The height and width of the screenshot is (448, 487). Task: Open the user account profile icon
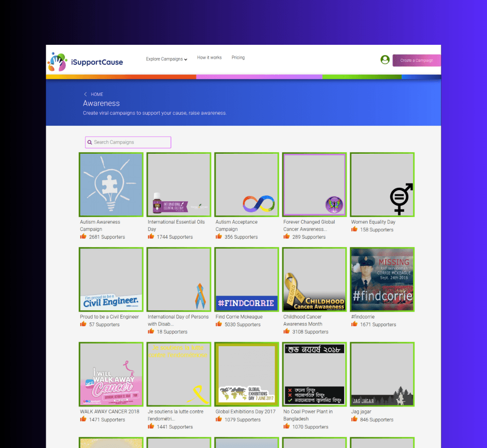(385, 59)
